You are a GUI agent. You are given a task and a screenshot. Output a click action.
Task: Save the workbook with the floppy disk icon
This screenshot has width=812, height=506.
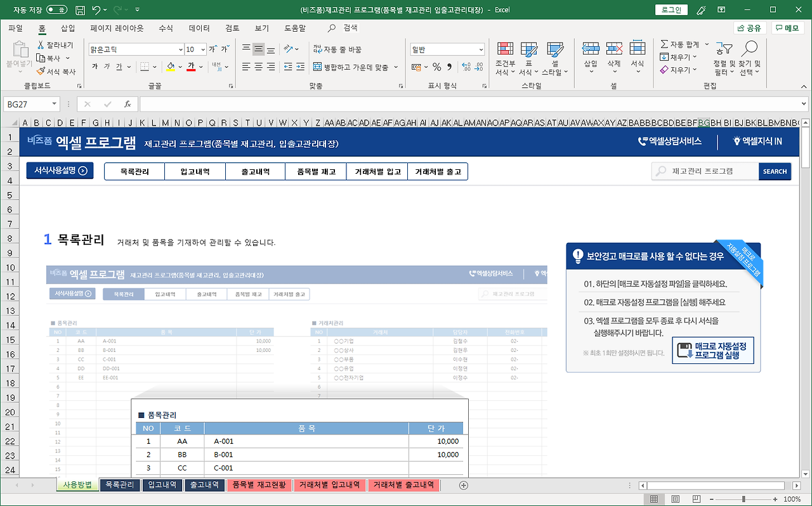point(80,10)
